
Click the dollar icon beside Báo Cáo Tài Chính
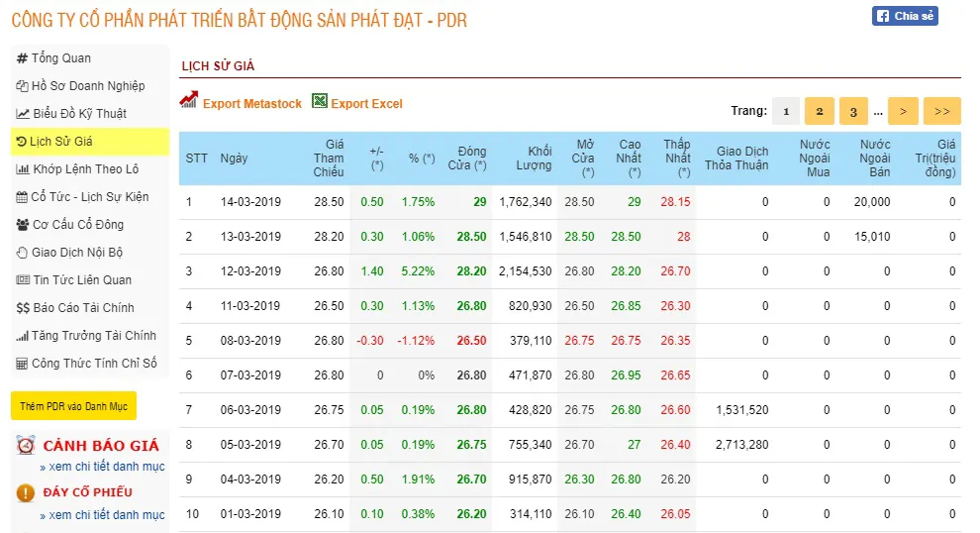(x=23, y=308)
